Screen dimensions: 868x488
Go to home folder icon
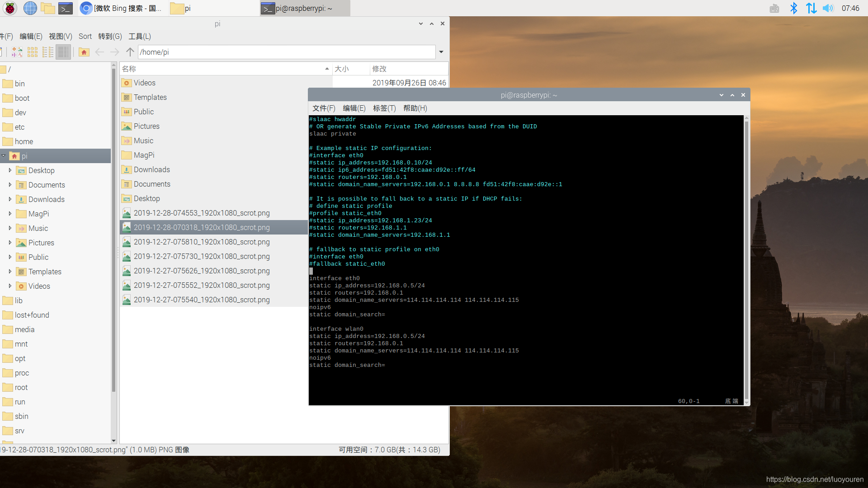click(84, 52)
